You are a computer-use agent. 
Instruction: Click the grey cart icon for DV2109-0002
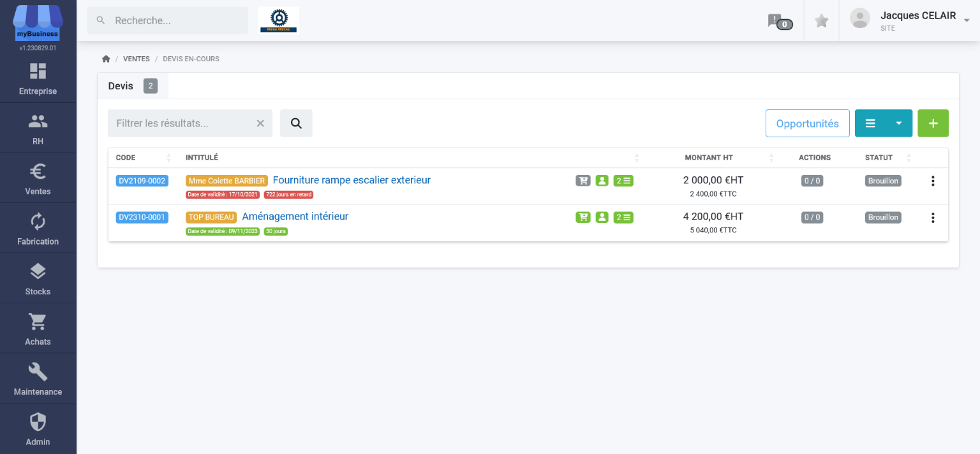583,181
